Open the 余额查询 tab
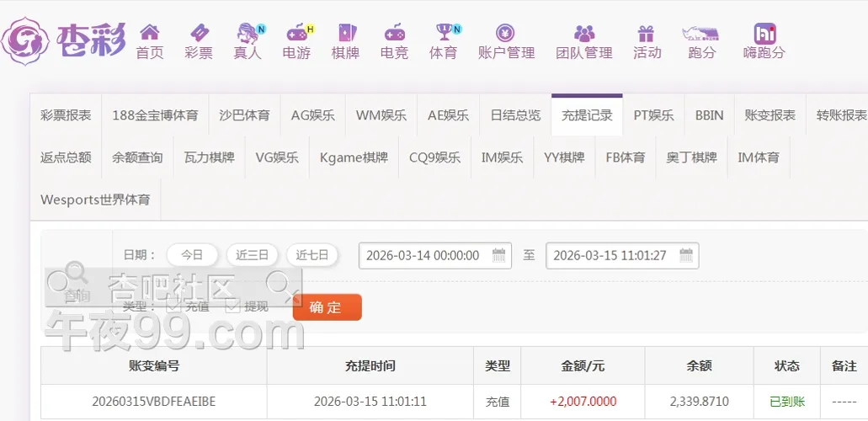The height and width of the screenshot is (421, 868). click(x=137, y=157)
